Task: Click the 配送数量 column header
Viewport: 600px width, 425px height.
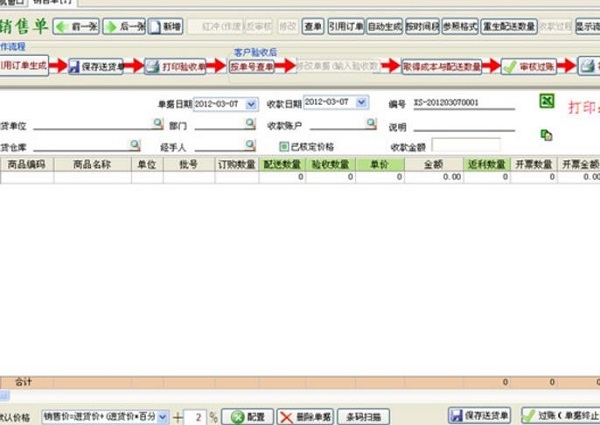Action: 282,164
